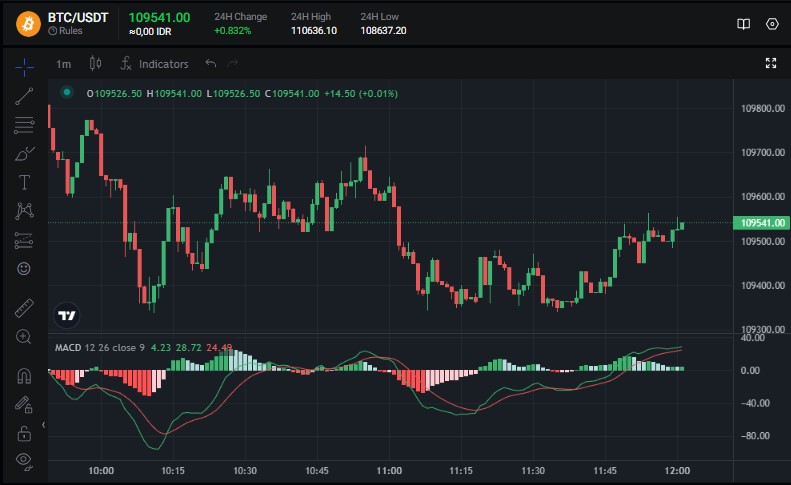The image size is (791, 485).
Task: Select the text annotation tool
Action: coord(24,182)
